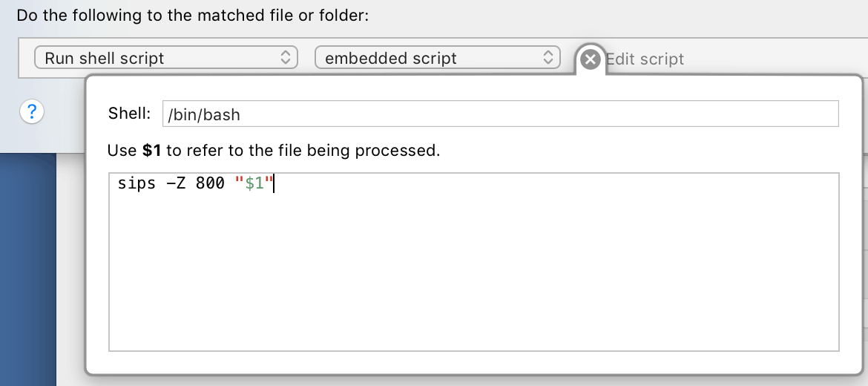Click the 'file being processed' hint sentence

[x=274, y=150]
